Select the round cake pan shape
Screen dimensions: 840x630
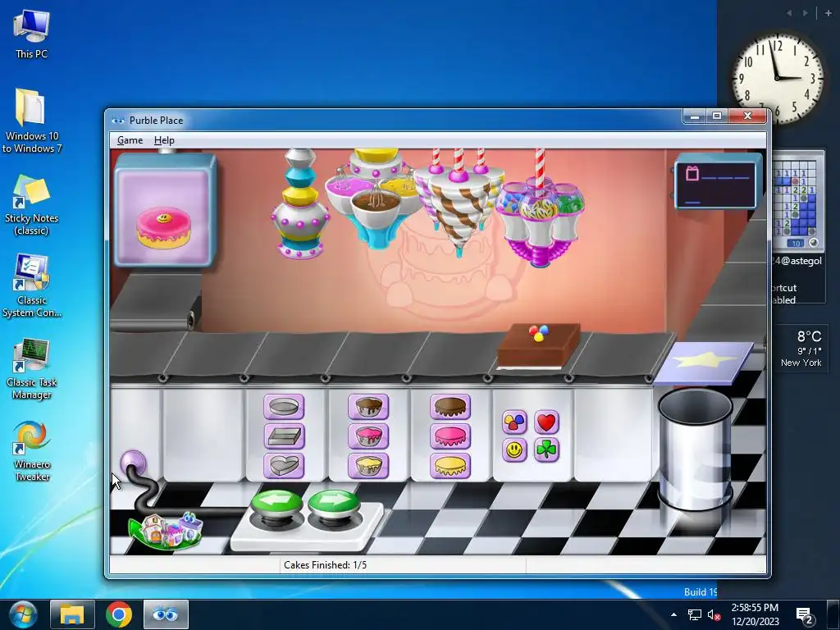pos(284,407)
